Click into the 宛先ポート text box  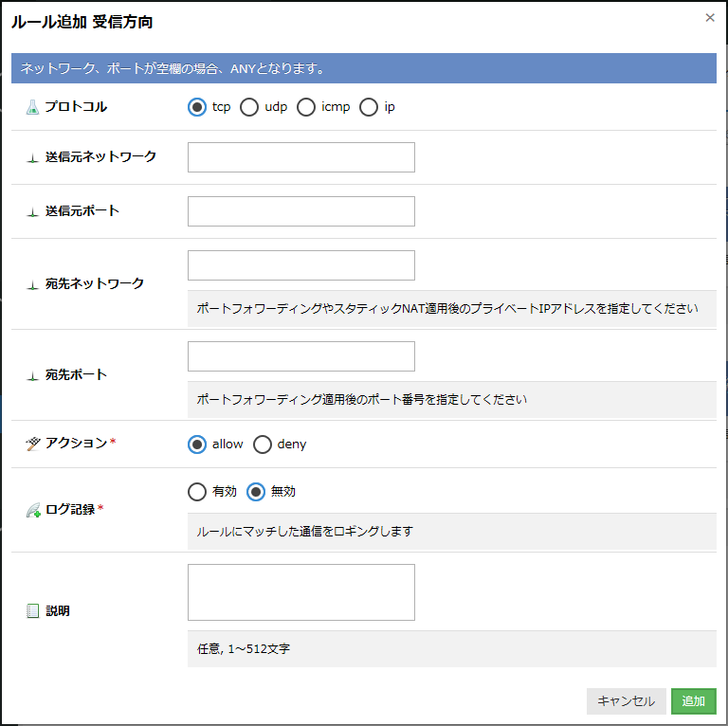tap(301, 356)
